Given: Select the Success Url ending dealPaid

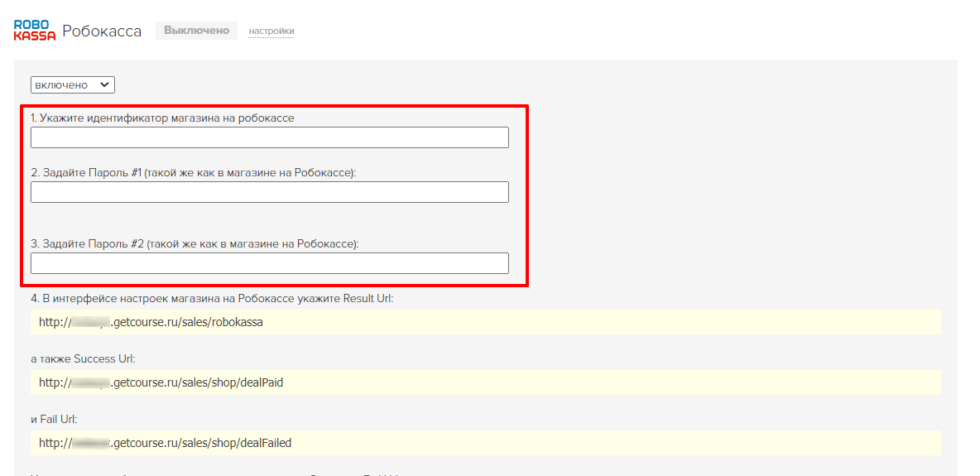Looking at the screenshot, I should coord(486,382).
